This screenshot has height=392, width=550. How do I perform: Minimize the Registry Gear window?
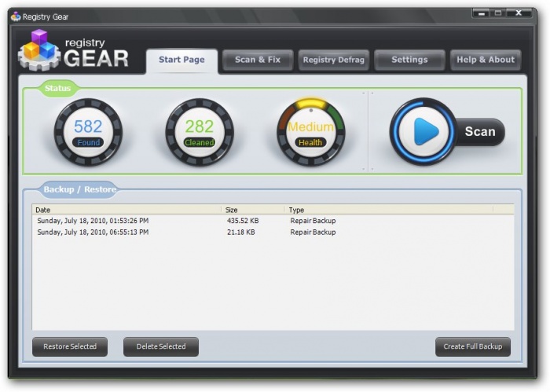click(x=482, y=13)
